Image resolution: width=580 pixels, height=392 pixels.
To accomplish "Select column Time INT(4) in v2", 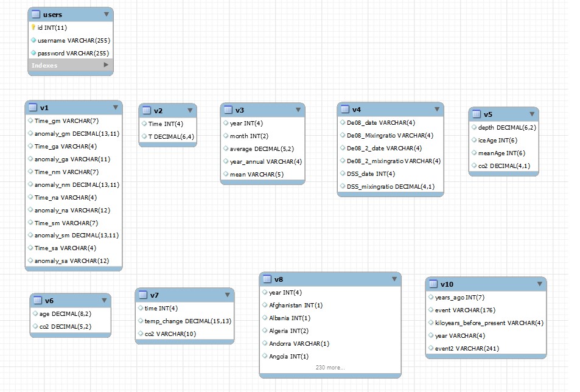I will (x=167, y=124).
